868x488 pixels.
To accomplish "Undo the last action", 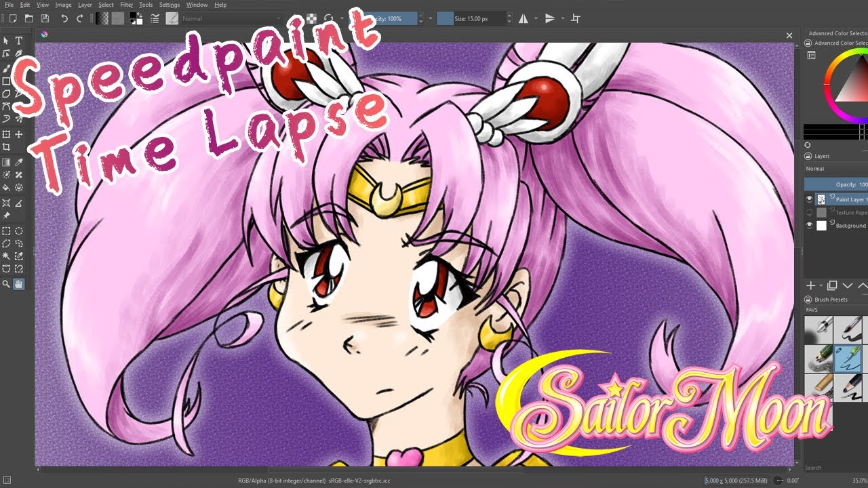I will point(64,18).
